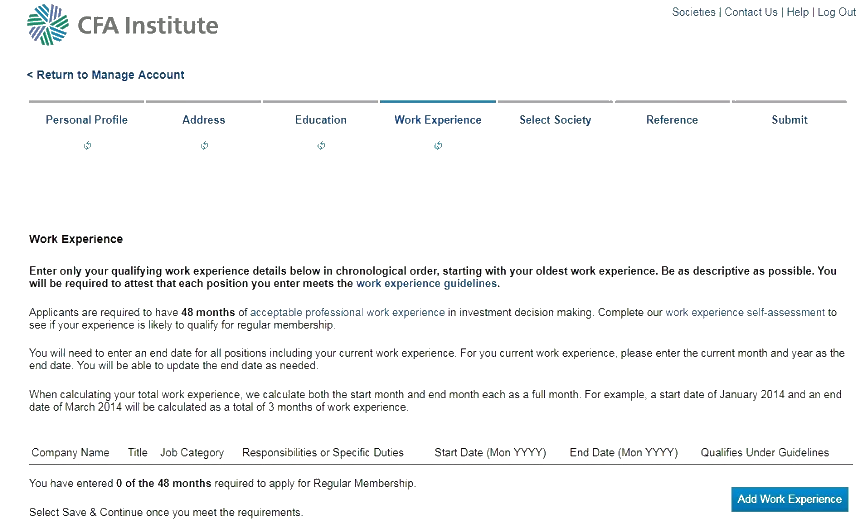The image size is (866, 531).
Task: Click the Contact Us link
Action: (751, 12)
